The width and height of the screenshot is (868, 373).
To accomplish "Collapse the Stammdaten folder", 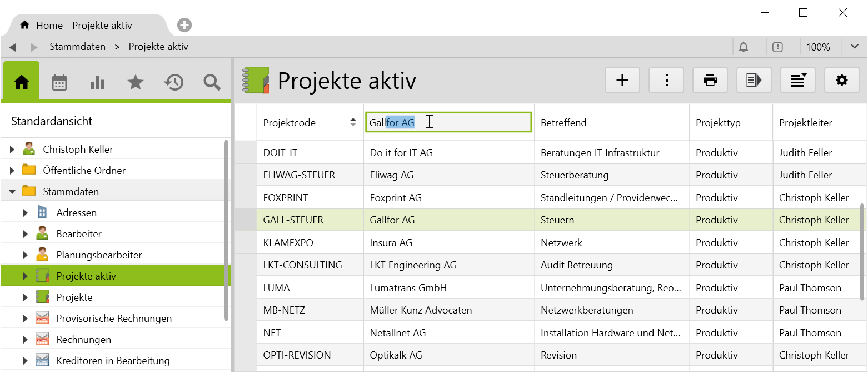I will coord(12,192).
